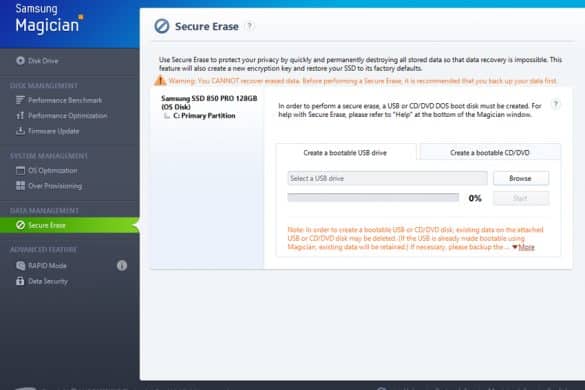Click help icon beside Secure Erase title
The height and width of the screenshot is (390, 585).
pos(250,26)
